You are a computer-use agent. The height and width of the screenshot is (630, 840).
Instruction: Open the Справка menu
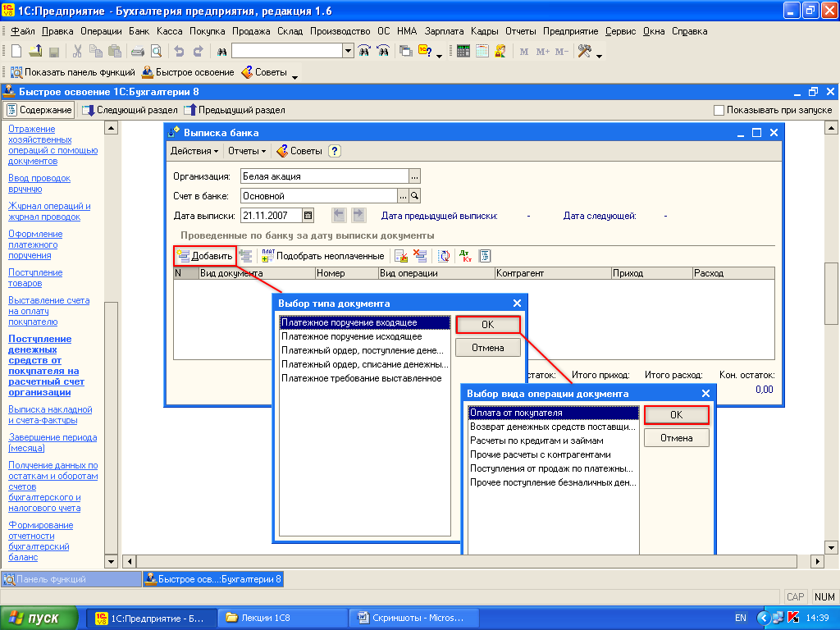click(689, 31)
